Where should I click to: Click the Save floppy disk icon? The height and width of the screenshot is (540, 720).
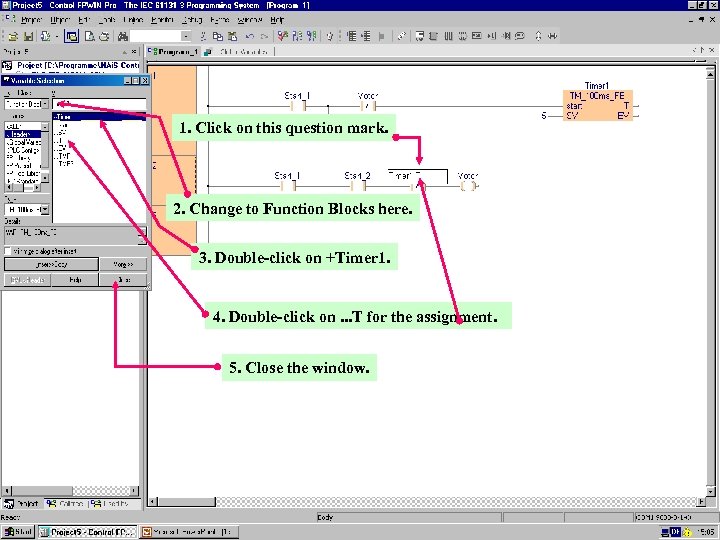28,36
